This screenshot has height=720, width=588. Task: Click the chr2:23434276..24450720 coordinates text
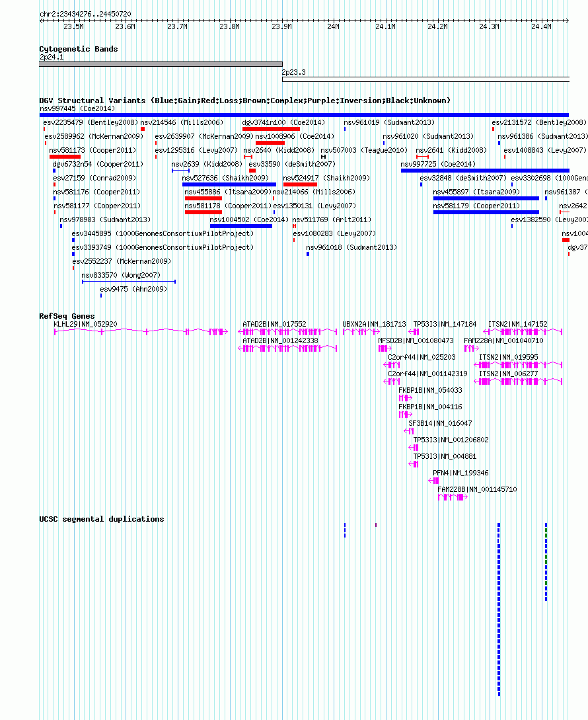click(x=85, y=15)
